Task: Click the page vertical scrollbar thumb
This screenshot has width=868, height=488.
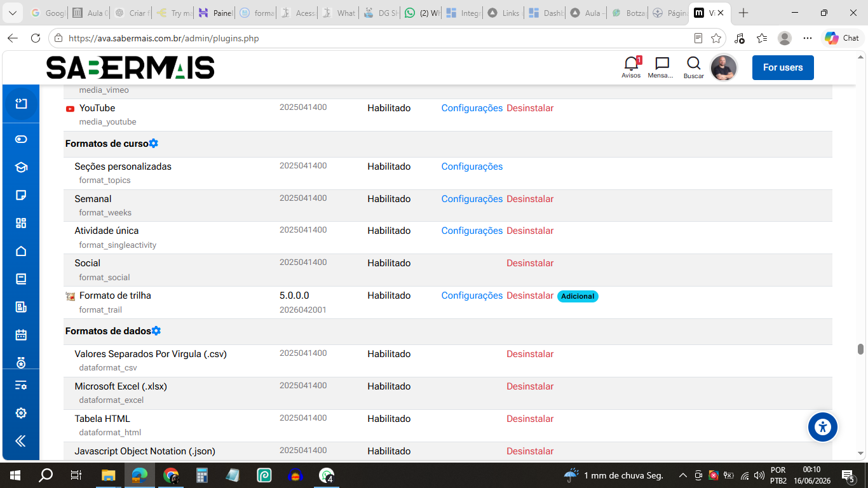Action: tap(861, 349)
